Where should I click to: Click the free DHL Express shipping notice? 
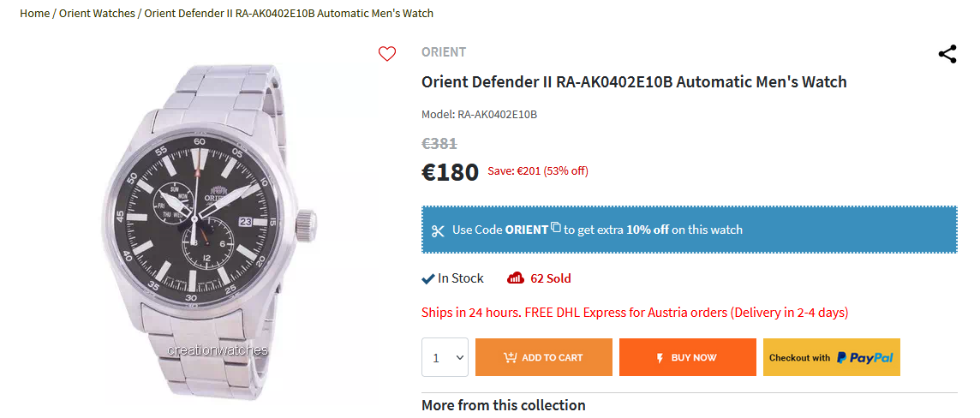click(635, 313)
